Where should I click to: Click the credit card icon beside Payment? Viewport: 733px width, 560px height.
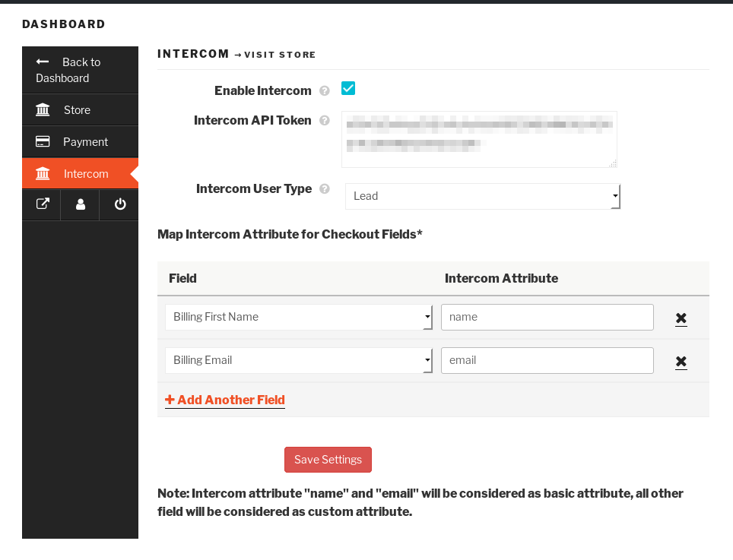click(x=43, y=141)
